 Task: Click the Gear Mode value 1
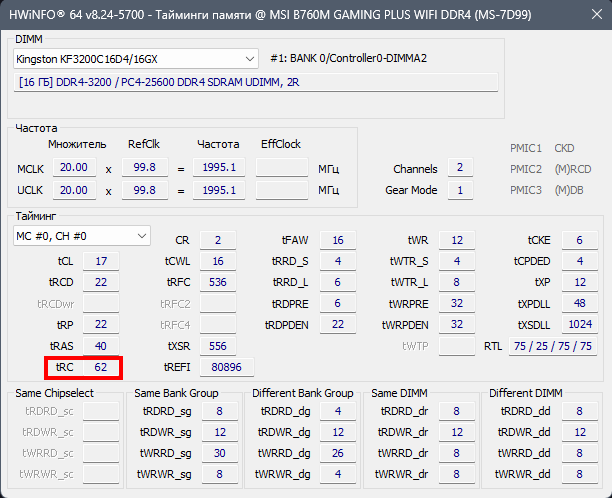[460, 190]
